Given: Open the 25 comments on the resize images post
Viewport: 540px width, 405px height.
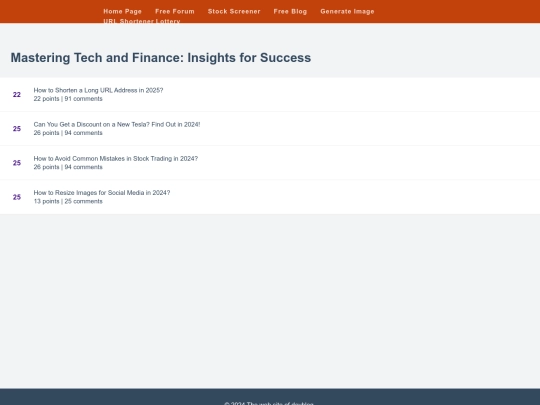Looking at the screenshot, I should (x=83, y=201).
